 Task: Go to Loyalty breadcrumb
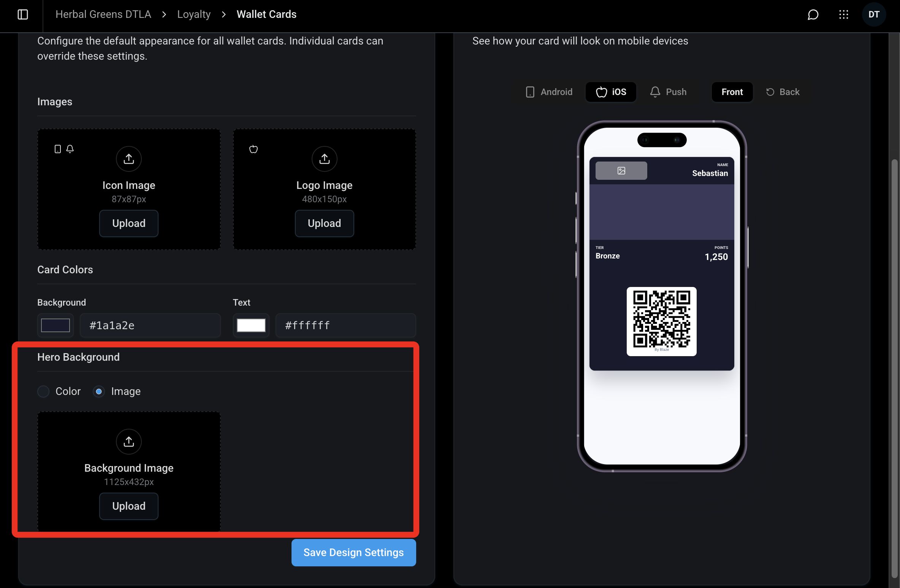(x=194, y=14)
